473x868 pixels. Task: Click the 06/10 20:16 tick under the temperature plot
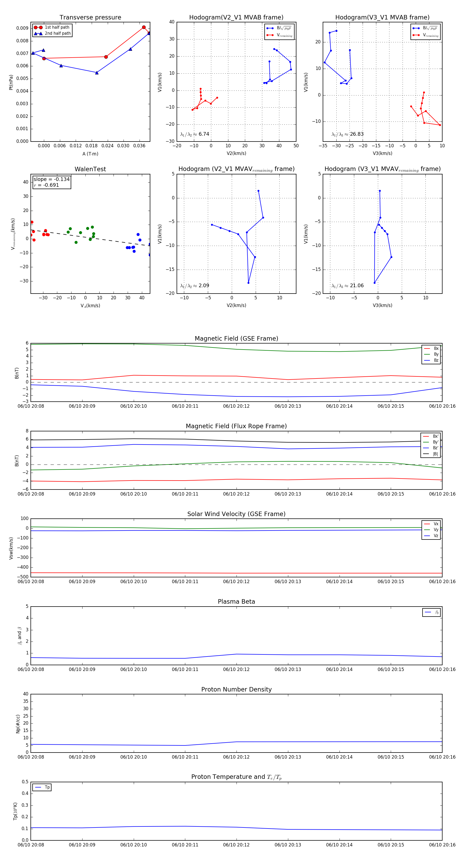tap(442, 845)
